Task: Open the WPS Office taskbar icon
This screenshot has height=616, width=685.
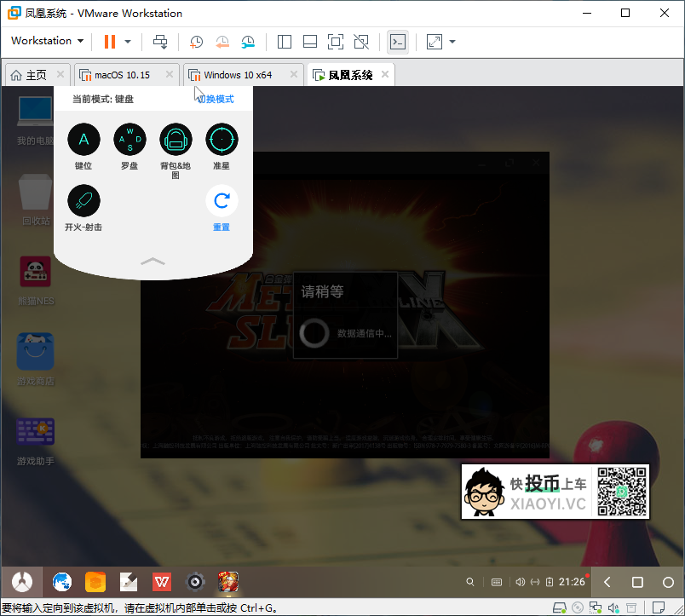Action: 162,582
